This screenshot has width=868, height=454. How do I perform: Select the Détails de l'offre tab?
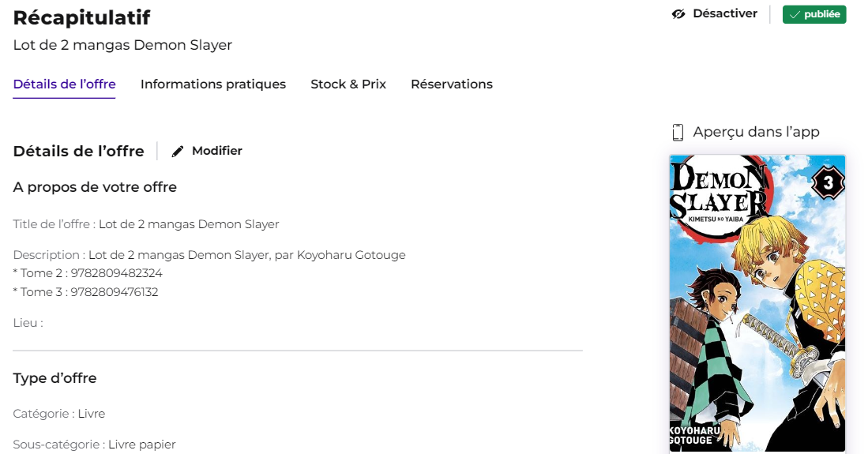[64, 84]
